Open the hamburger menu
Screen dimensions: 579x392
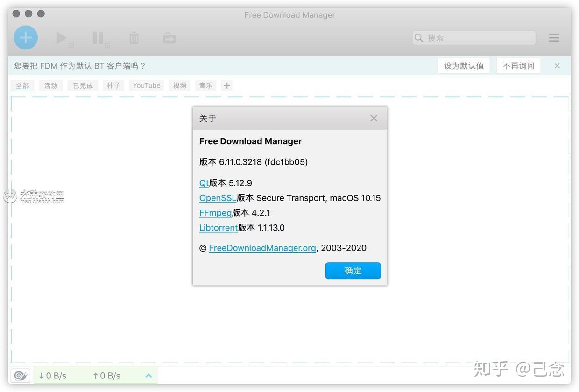point(554,38)
